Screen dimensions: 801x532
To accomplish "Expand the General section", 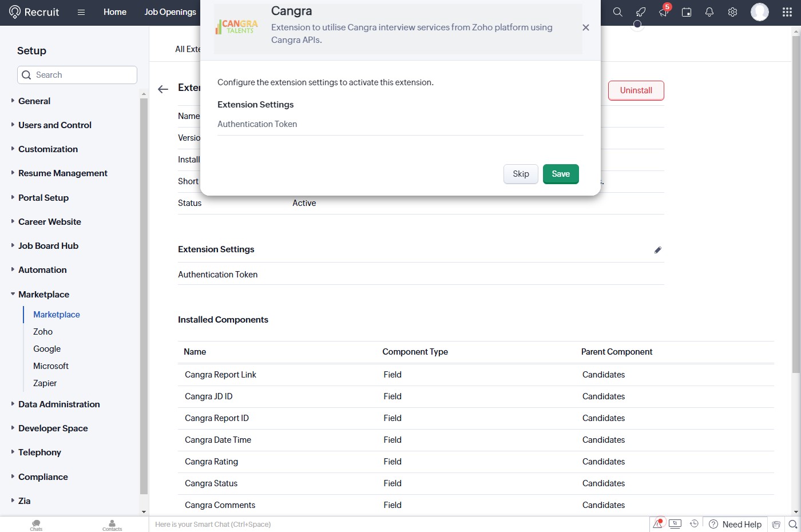I will (x=34, y=101).
